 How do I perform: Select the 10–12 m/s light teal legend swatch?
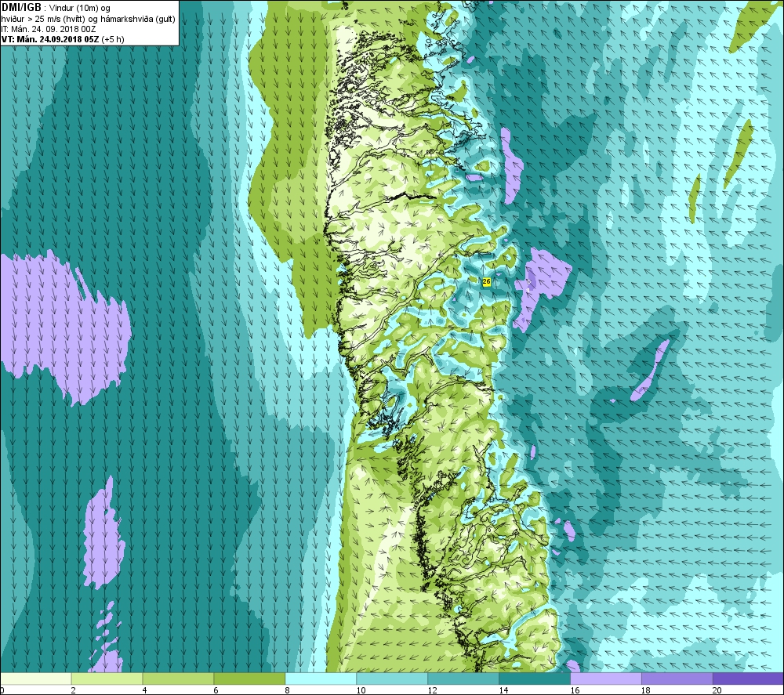392,679
